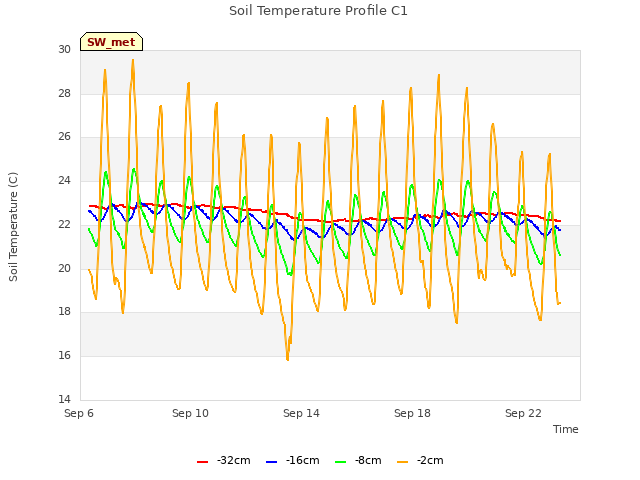The image size is (640, 480).
Task: Click the 24 y-axis tick label
Action: (x=64, y=180)
